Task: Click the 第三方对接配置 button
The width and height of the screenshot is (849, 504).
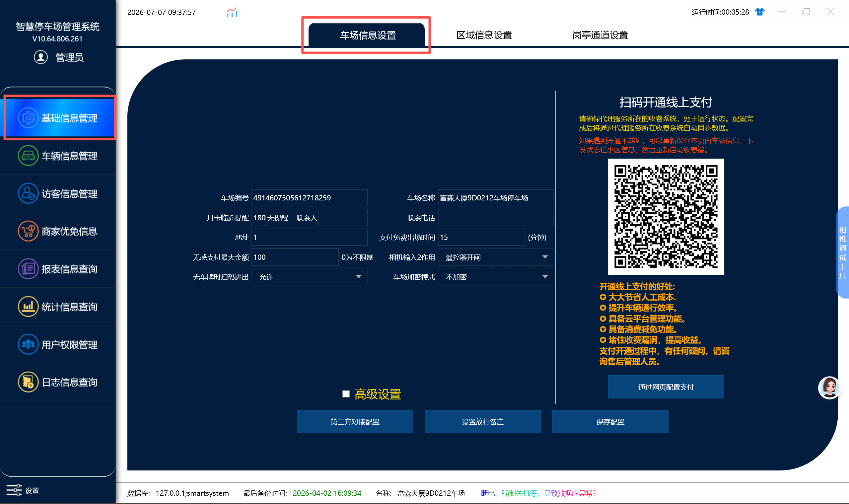Action: click(355, 422)
